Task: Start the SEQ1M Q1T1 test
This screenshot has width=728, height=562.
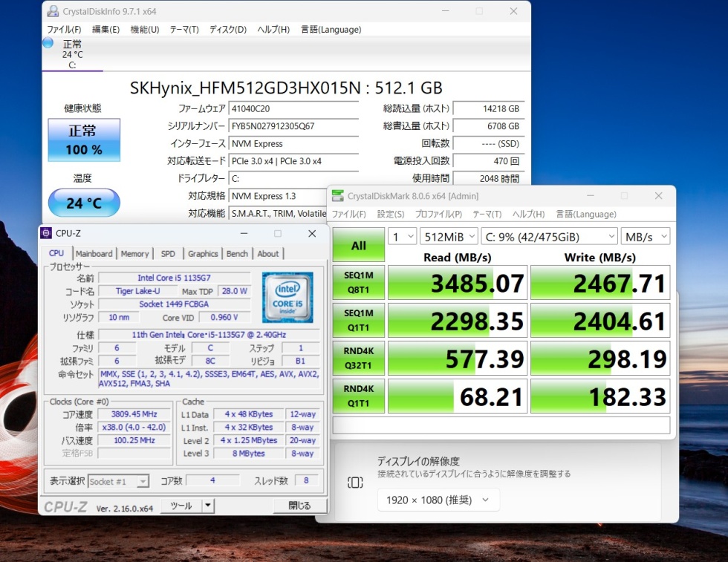Action: [x=358, y=320]
